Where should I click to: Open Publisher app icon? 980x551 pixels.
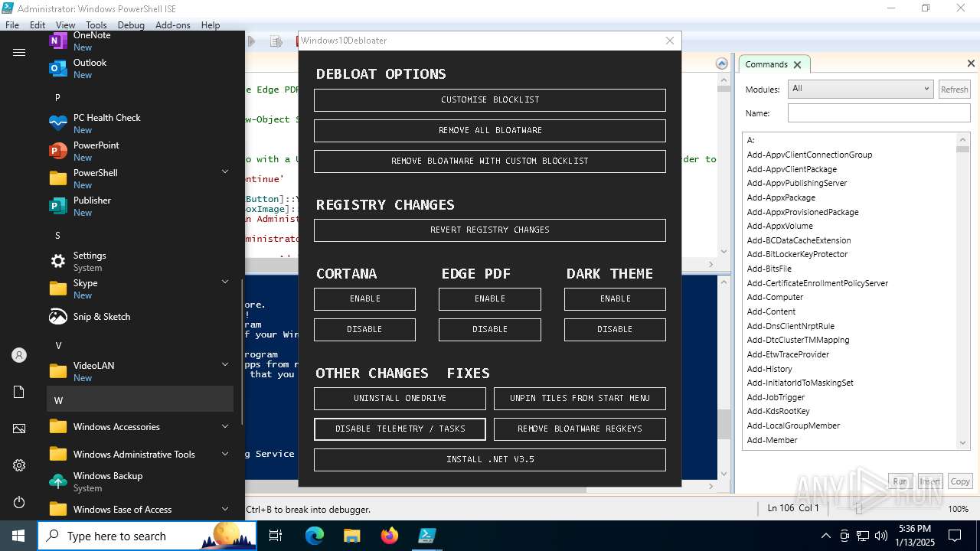click(x=58, y=206)
